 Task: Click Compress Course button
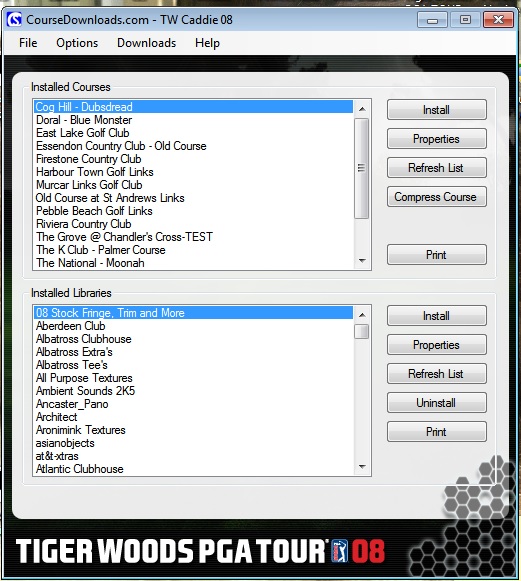click(x=437, y=197)
